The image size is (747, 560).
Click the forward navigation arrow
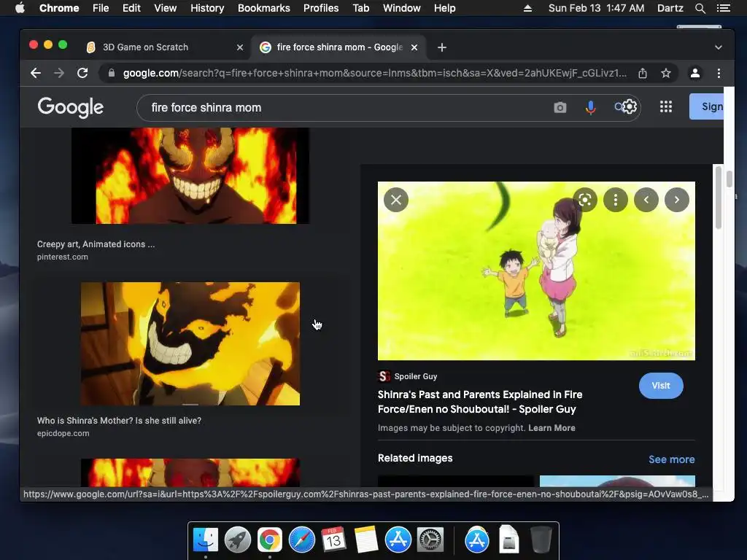(x=59, y=73)
